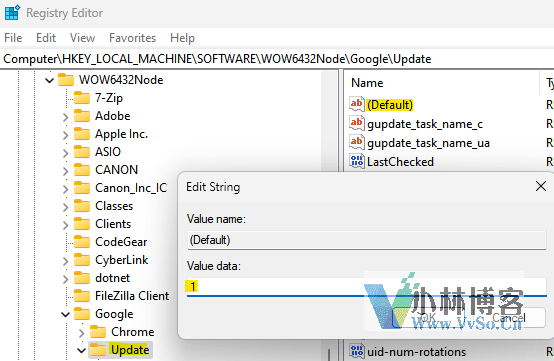This screenshot has width=554, height=361.
Task: Open the Help menu
Action: point(182,38)
